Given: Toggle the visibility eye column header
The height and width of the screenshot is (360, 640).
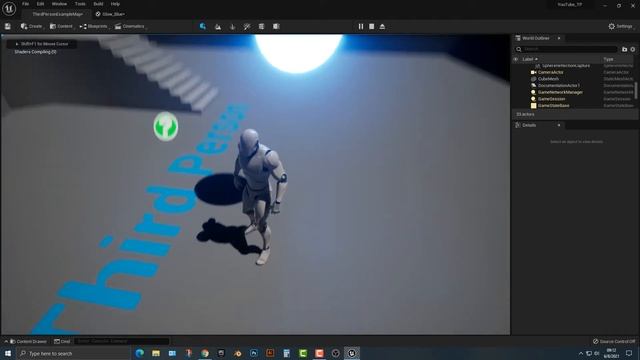Looking at the screenshot, I should pyautogui.click(x=516, y=59).
